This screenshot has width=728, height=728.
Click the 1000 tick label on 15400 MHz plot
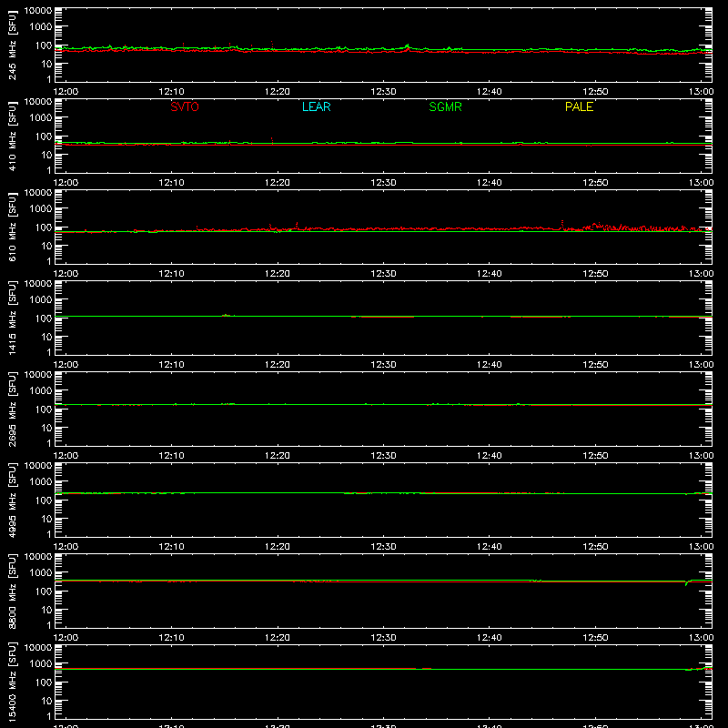(41, 664)
